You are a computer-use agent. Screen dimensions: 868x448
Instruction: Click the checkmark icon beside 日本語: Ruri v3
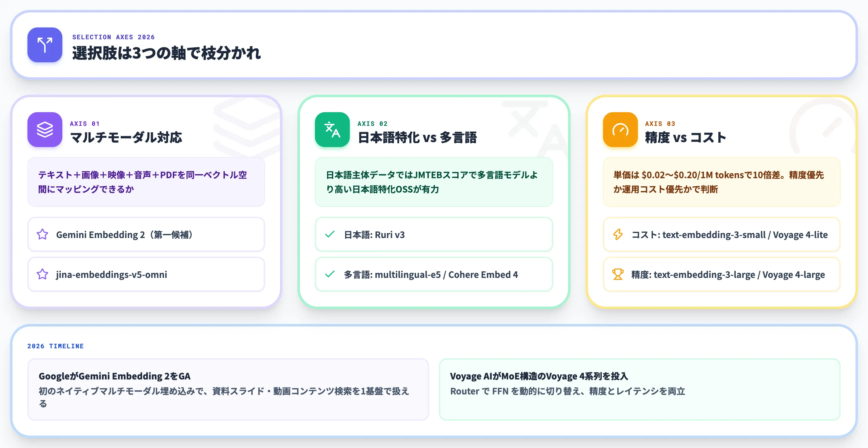[330, 234]
